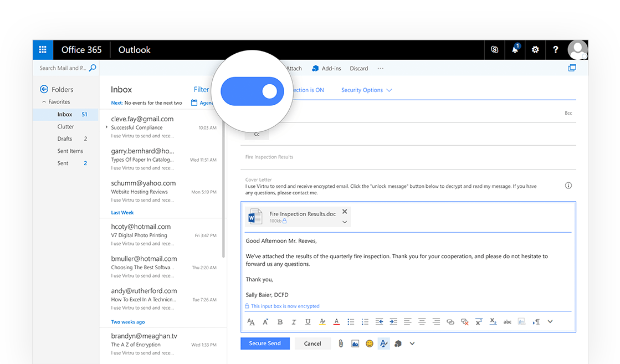Open the email from schumm@yahoo.com
Image resolution: width=620 pixels, height=364 pixels.
pos(163,191)
